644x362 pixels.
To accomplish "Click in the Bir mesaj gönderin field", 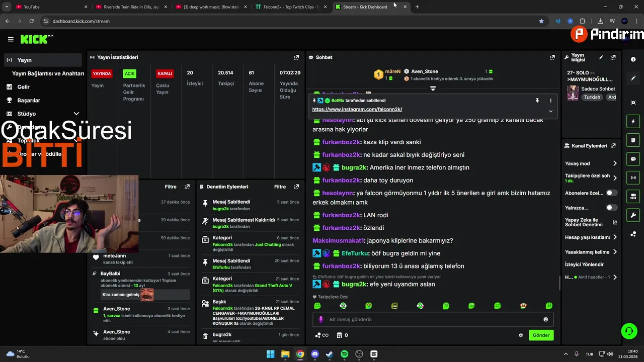I will [433, 319].
